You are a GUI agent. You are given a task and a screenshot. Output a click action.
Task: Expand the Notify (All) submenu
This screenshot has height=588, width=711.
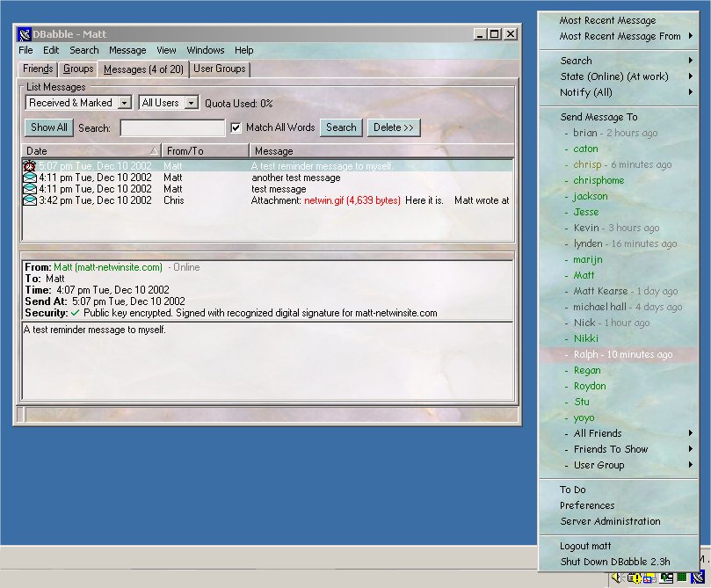click(620, 92)
